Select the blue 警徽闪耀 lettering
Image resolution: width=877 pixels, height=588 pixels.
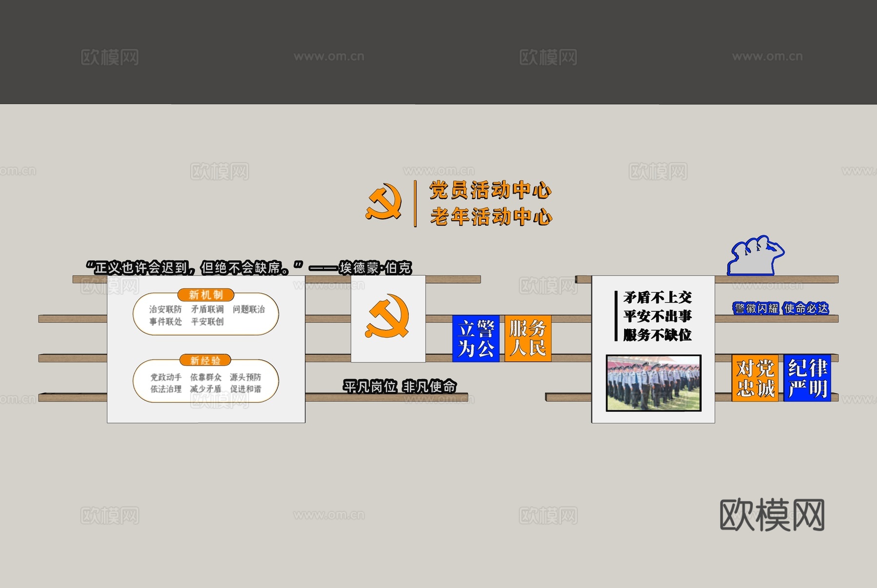click(x=756, y=308)
